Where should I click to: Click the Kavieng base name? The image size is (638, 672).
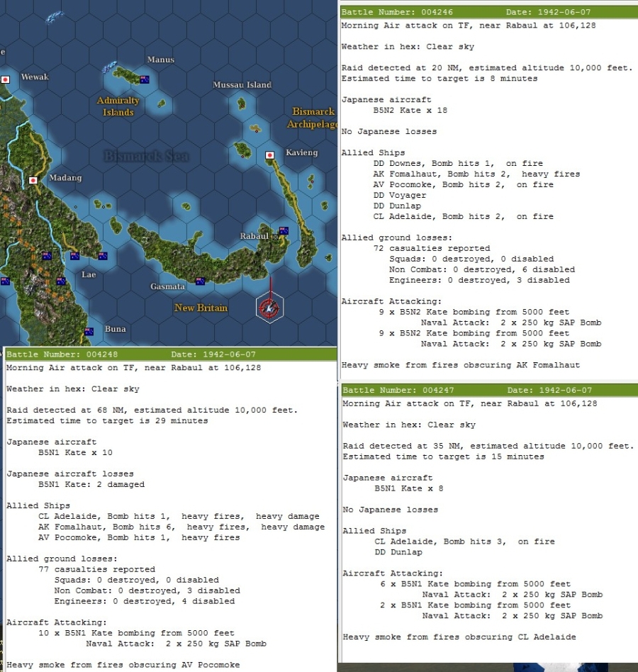[x=302, y=152]
